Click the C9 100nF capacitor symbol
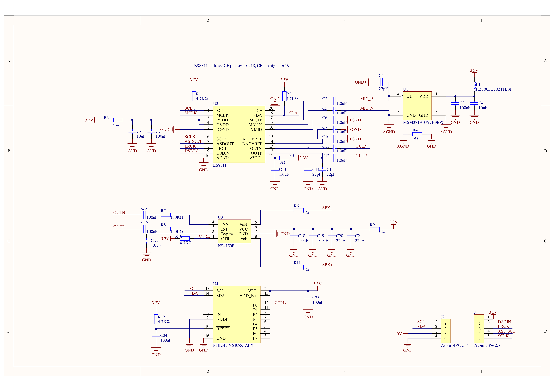This screenshot has width=555, height=392. pyautogui.click(x=151, y=132)
